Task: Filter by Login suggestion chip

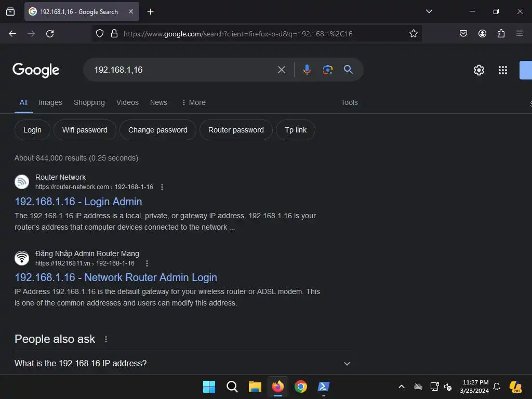Action: click(x=32, y=130)
